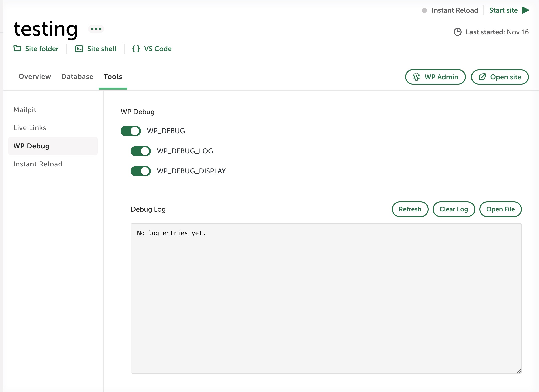Disable the WP_DEBUG toggle
This screenshot has width=539, height=392.
pyautogui.click(x=131, y=131)
